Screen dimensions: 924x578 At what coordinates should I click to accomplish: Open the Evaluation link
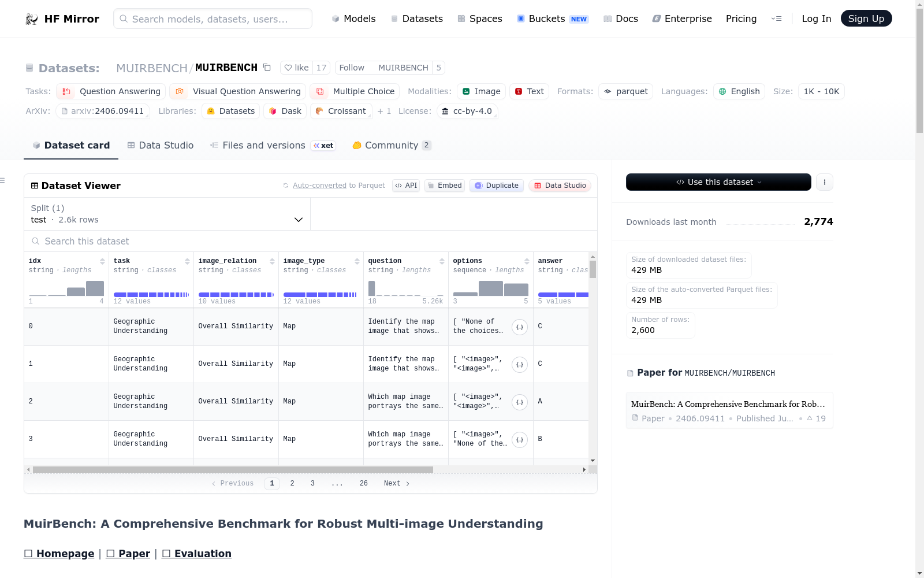[196, 554]
